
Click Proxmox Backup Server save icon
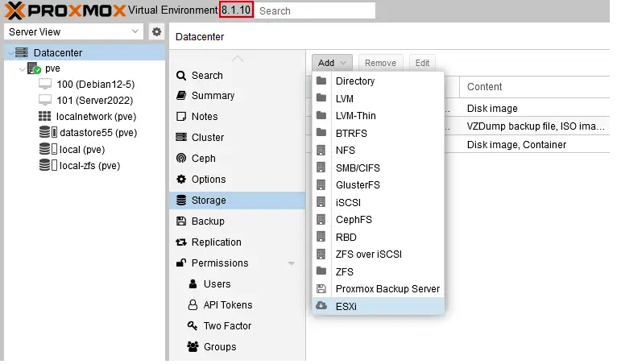coord(321,289)
